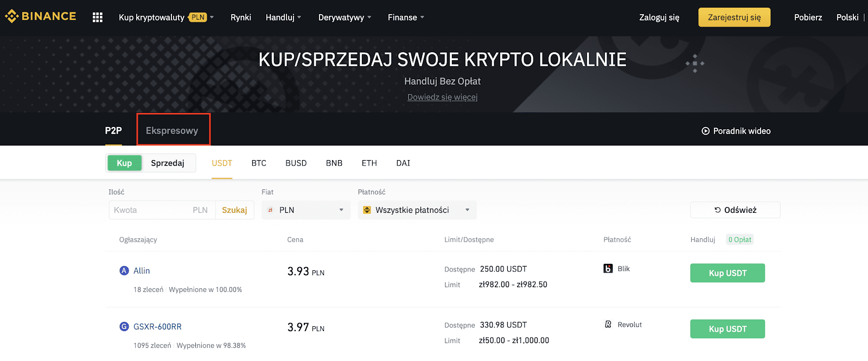Click the Revolut payment icon
The width and height of the screenshot is (868, 361).
pos(608,324)
